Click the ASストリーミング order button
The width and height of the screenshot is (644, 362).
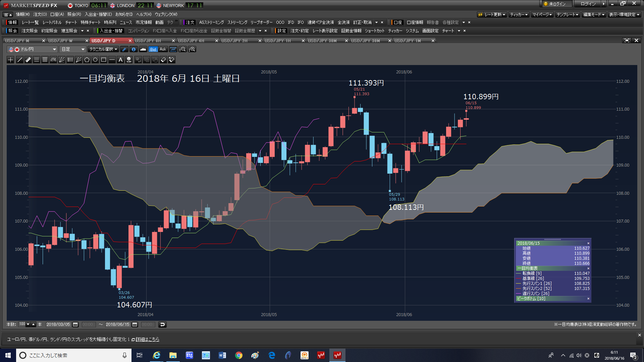[211, 22]
